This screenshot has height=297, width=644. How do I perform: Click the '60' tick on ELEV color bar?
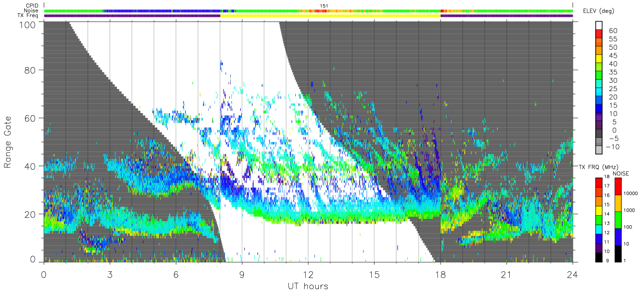tap(613, 31)
